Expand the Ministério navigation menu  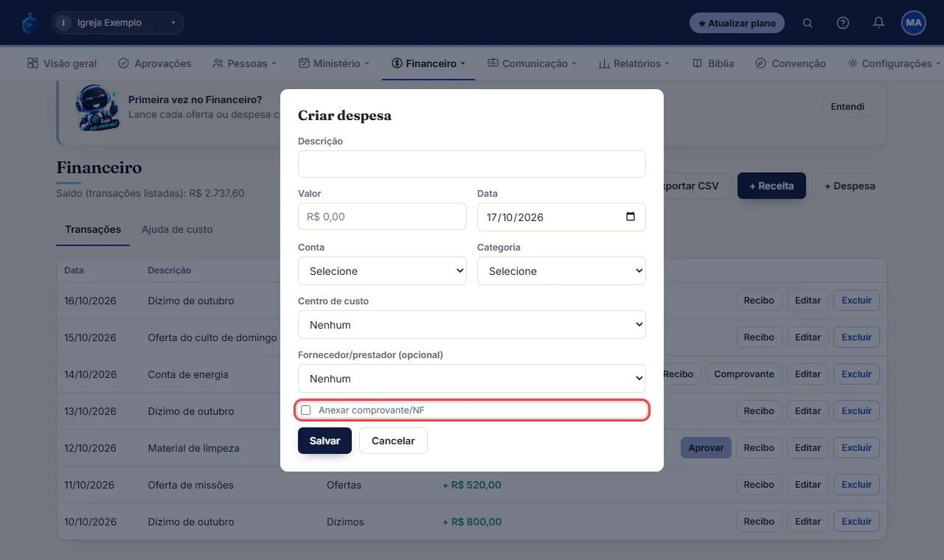tap(334, 63)
